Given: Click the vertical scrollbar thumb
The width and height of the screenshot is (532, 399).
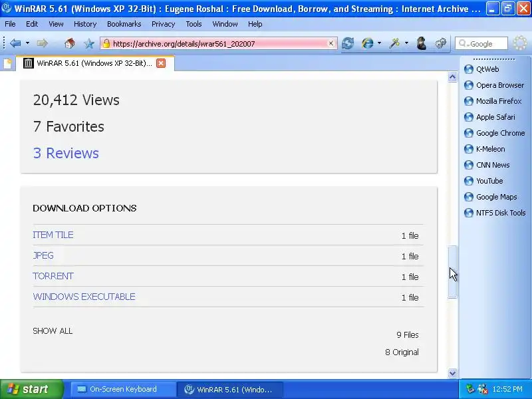Looking at the screenshot, I should 452,271.
